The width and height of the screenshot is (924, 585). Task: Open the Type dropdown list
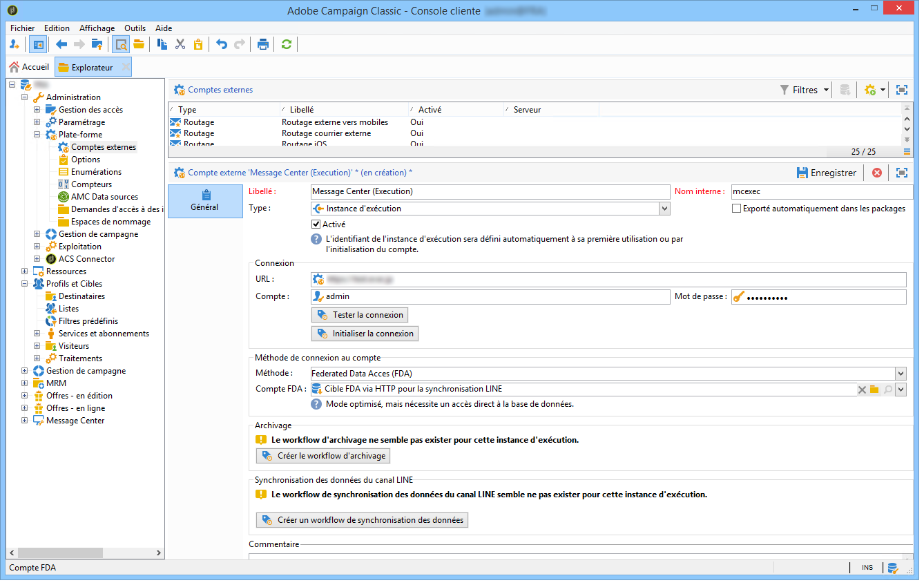[664, 209]
